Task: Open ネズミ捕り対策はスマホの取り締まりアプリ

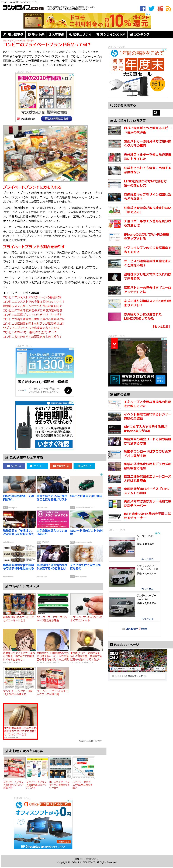Action: point(147,303)
